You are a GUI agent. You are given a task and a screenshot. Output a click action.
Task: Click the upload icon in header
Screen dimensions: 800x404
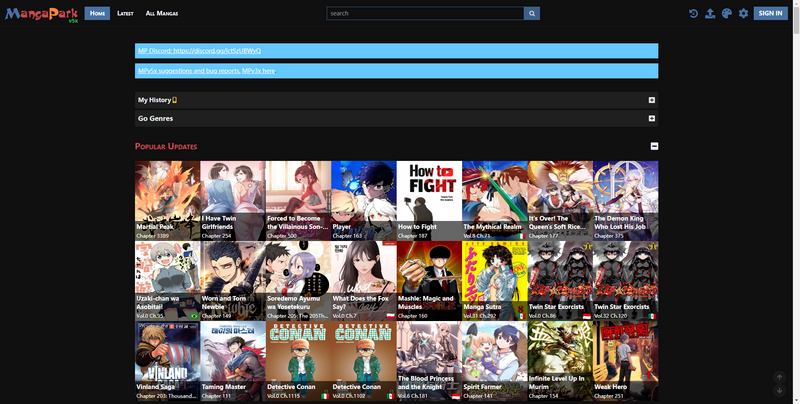point(710,14)
